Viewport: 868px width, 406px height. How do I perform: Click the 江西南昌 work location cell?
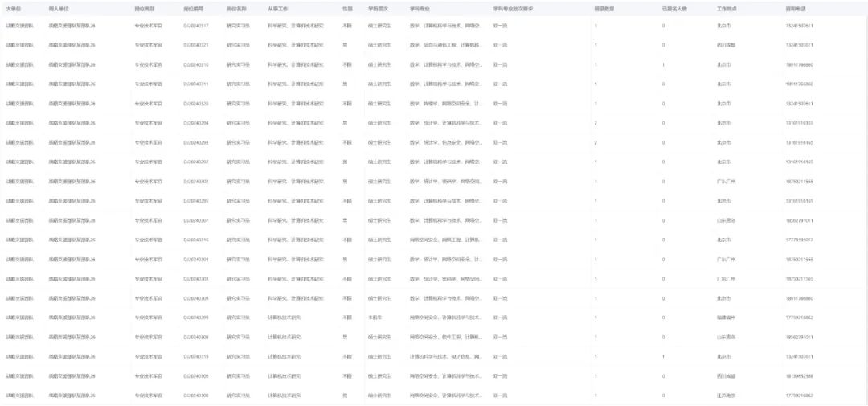[726, 396]
